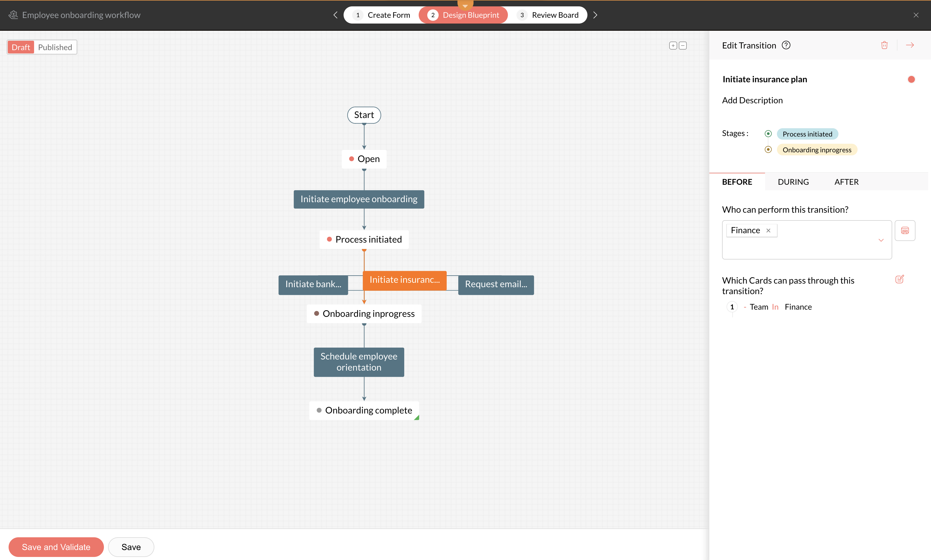Select the Process initiated stage radio
The height and width of the screenshot is (560, 931).
tap(768, 133)
